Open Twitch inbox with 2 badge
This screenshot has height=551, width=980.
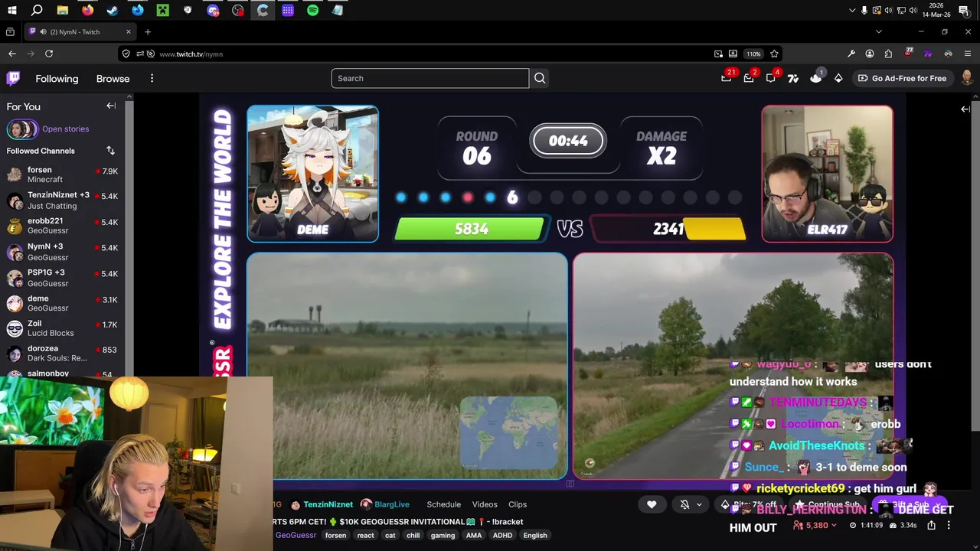(748, 78)
